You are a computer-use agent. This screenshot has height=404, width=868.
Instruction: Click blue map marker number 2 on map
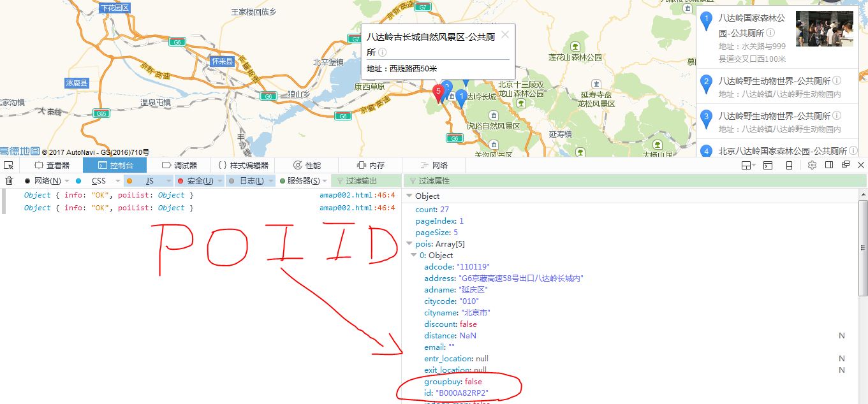(448, 88)
